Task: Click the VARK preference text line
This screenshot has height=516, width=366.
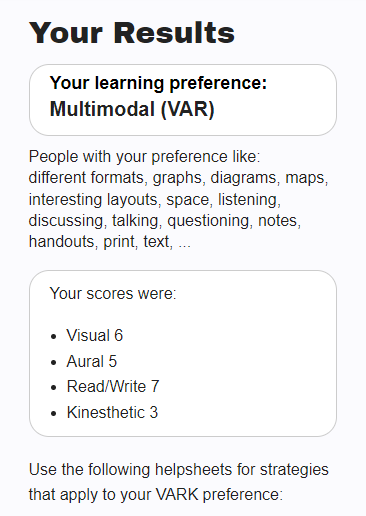Action: 156,494
